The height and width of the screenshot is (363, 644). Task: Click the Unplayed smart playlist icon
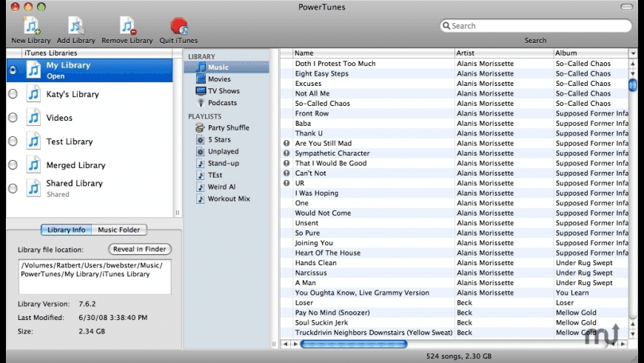[x=200, y=152]
